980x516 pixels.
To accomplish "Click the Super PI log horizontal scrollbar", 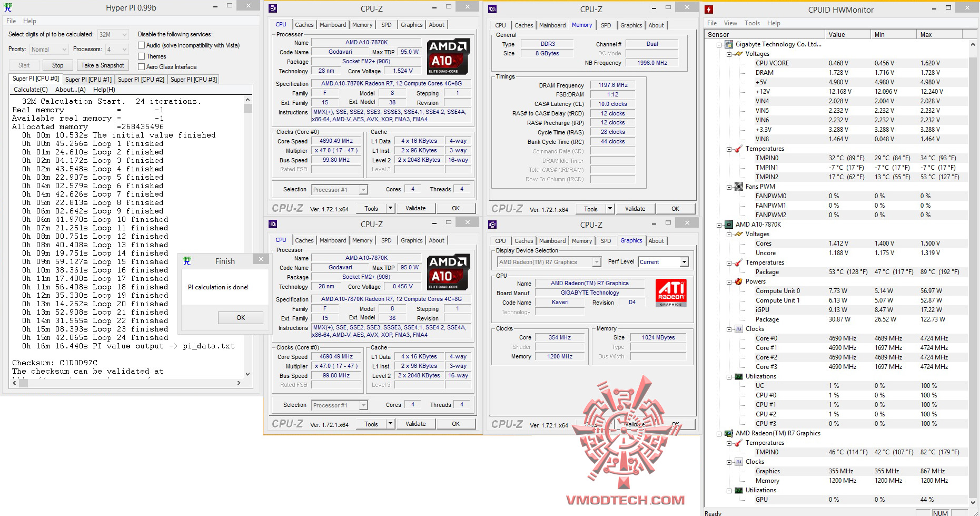I will [126, 383].
